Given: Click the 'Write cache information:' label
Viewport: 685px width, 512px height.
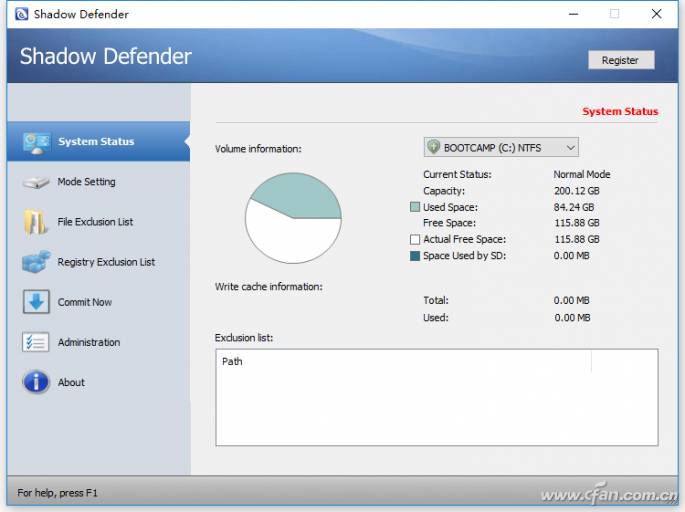Looking at the screenshot, I should click(x=269, y=287).
